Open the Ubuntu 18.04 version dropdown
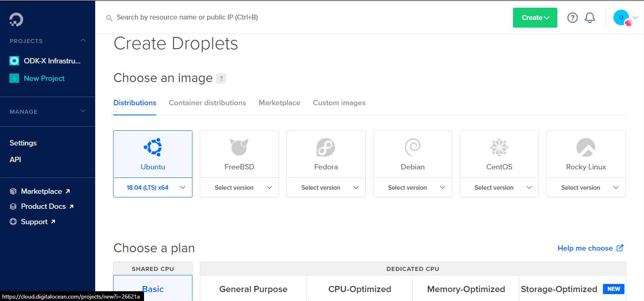644x301 pixels. coord(153,188)
